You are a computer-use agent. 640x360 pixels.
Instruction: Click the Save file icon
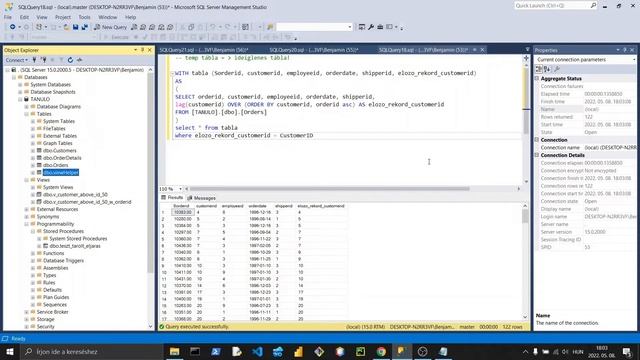pos(76,27)
